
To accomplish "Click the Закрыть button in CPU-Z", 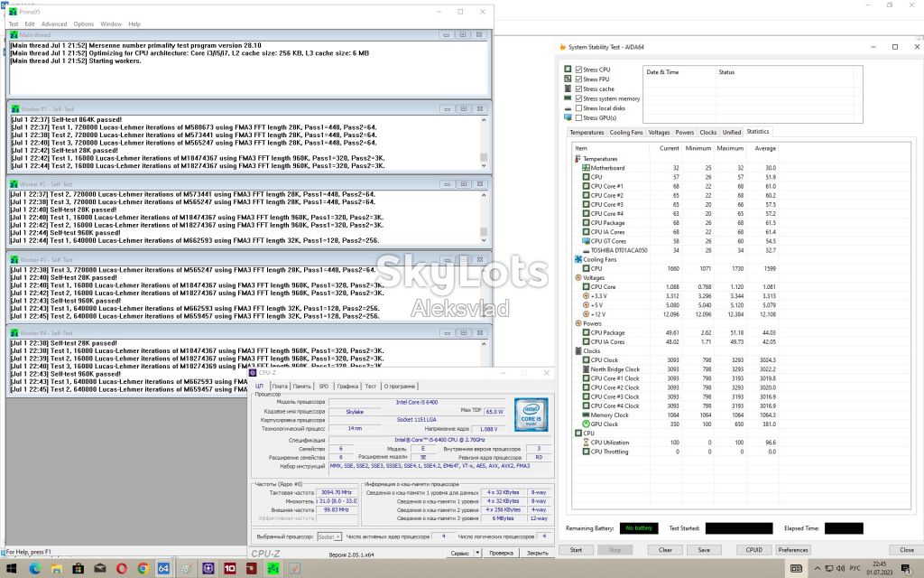I will 537,554.
